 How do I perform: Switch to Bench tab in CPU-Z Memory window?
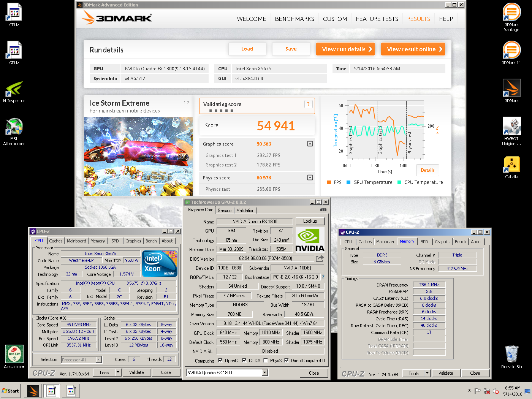(x=461, y=242)
